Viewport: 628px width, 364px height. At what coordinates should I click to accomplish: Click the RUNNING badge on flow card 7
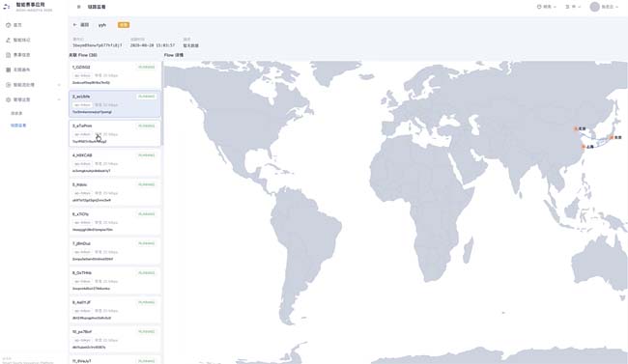pyautogui.click(x=146, y=243)
